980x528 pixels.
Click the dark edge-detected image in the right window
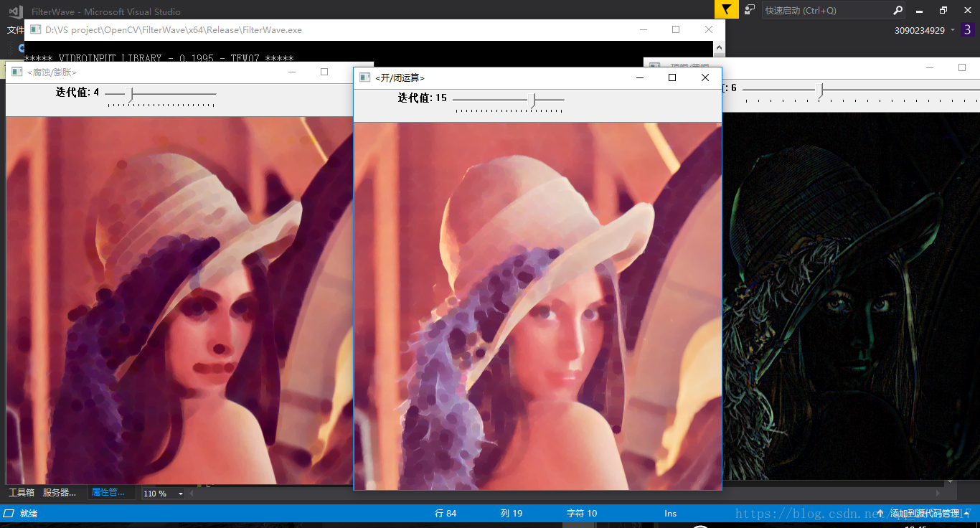pos(851,296)
